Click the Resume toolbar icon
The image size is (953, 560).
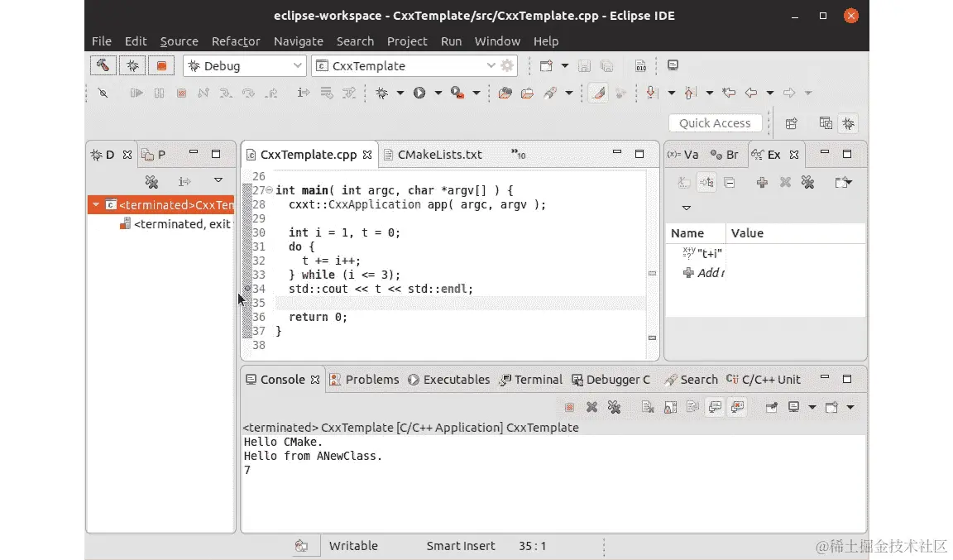(136, 93)
